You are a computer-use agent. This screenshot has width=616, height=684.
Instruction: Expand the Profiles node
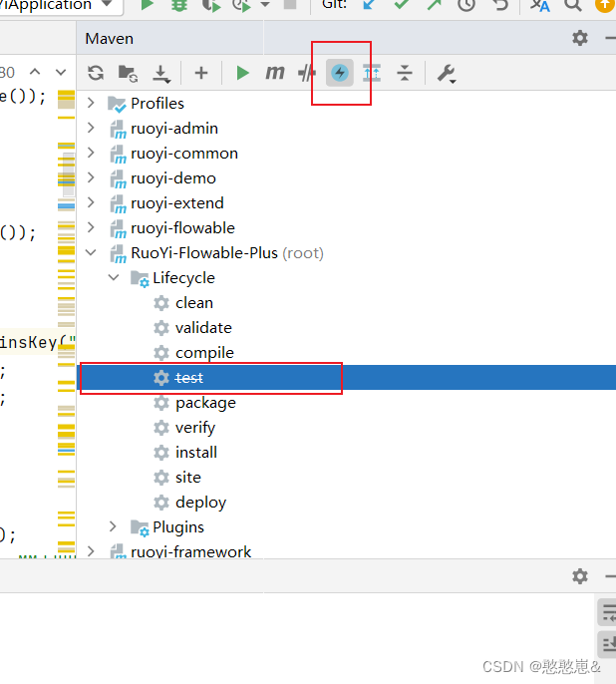point(91,103)
